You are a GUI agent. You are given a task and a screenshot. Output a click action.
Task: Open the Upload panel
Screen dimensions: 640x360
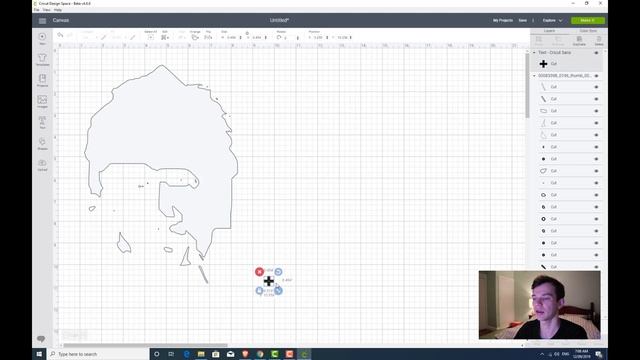42,165
